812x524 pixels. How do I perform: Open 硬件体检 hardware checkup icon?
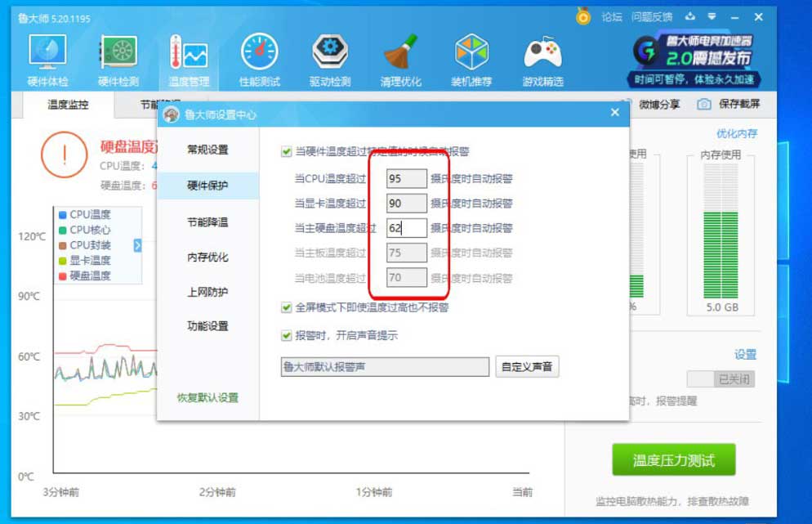coord(47,60)
